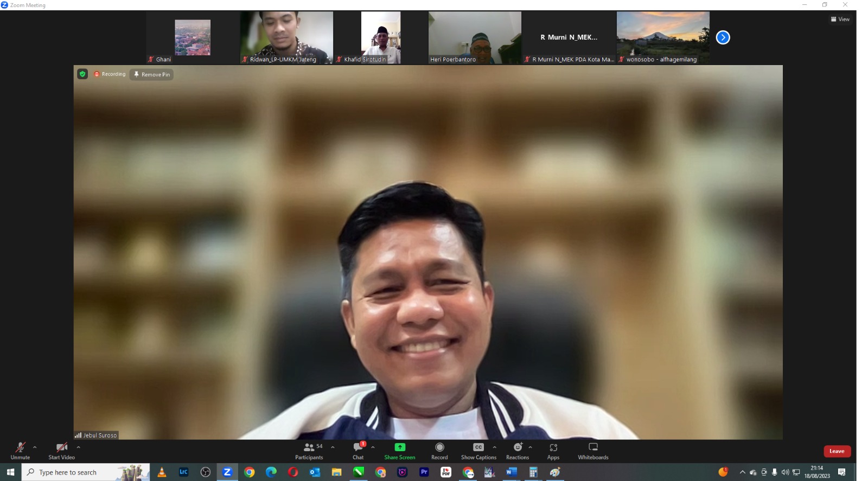The image size is (868, 481).
Task: Click the green Share Screen icon
Action: [x=400, y=447]
